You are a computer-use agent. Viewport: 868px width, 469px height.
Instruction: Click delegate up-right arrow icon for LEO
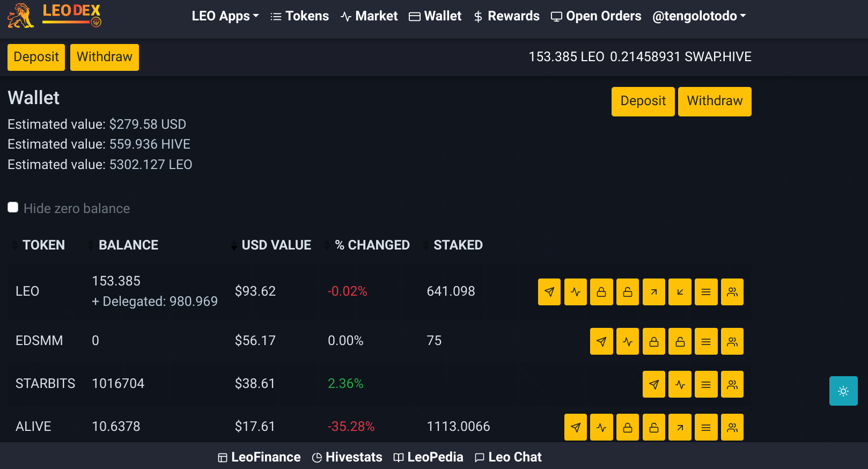coord(654,292)
